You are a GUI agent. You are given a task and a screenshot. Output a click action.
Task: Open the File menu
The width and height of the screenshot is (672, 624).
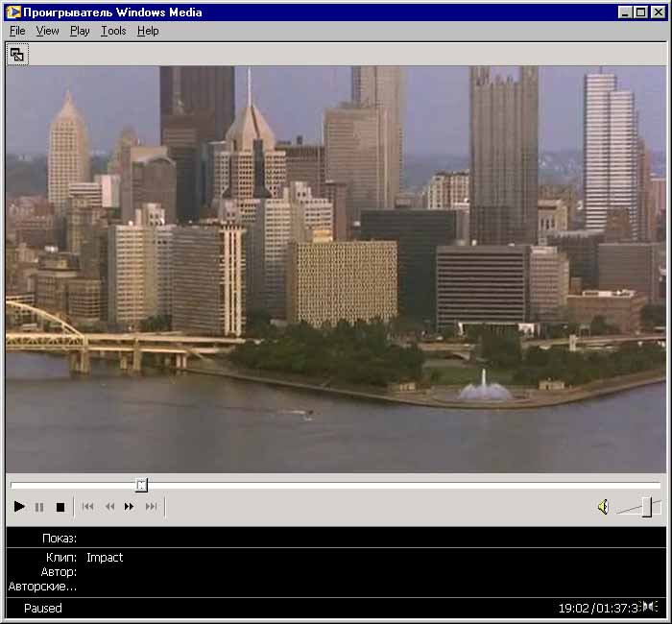point(17,31)
